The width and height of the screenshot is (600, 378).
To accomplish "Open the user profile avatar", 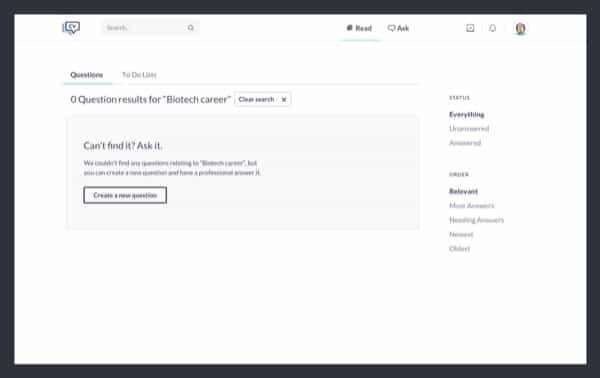I will pyautogui.click(x=520, y=28).
